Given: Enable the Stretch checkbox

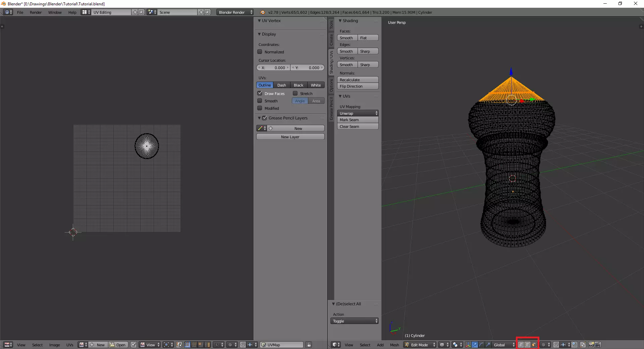Looking at the screenshot, I should pos(295,93).
